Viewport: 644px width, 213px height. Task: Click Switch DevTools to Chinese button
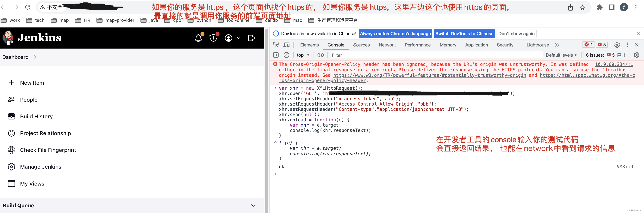tap(464, 34)
